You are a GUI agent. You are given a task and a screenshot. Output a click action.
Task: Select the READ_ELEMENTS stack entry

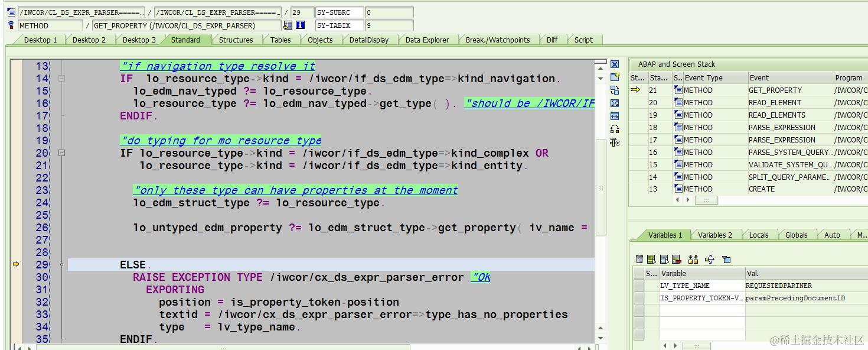pyautogui.click(x=789, y=115)
